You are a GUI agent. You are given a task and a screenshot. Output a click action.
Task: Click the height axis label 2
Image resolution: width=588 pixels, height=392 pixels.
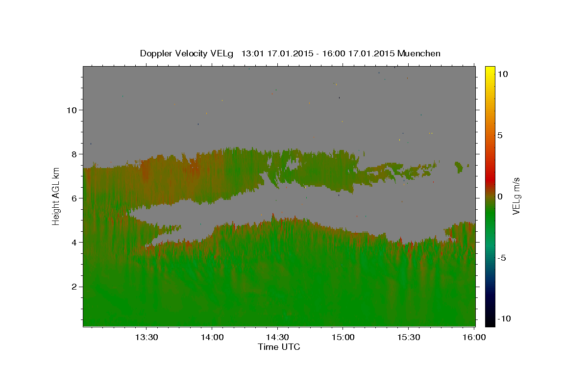[x=74, y=286]
